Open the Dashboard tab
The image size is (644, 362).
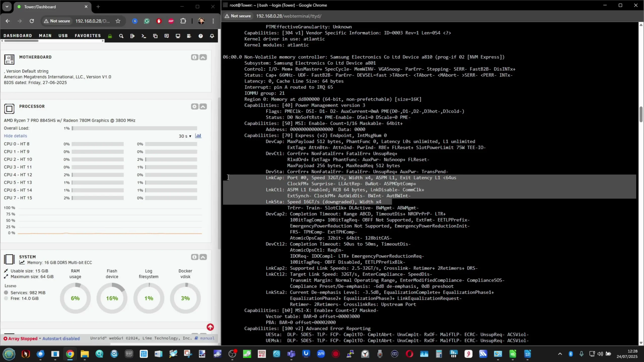[18, 36]
